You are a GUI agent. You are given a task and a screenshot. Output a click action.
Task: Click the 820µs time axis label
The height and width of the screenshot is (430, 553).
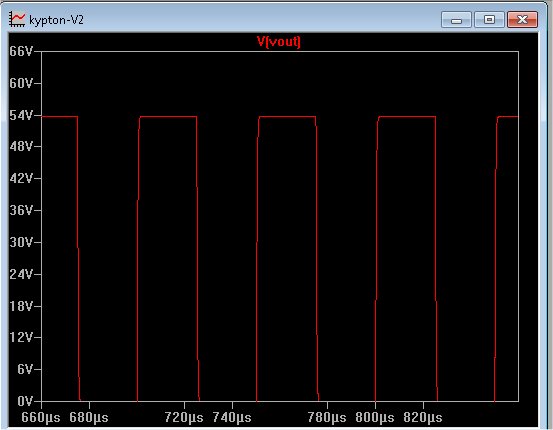(423, 418)
